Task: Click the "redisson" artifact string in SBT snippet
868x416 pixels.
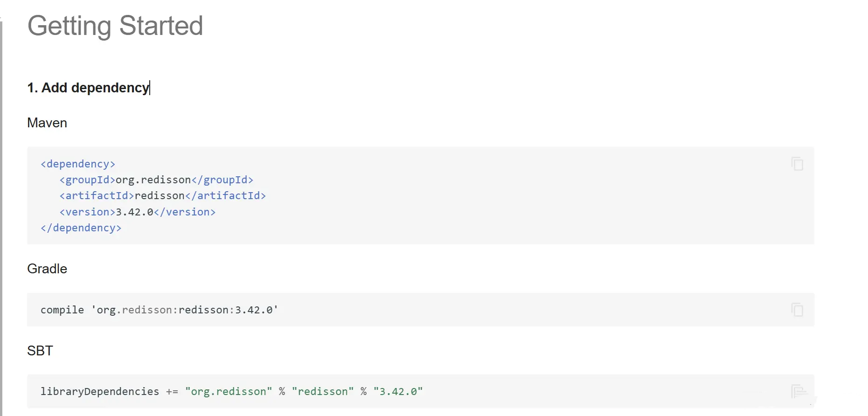Action: coord(323,392)
